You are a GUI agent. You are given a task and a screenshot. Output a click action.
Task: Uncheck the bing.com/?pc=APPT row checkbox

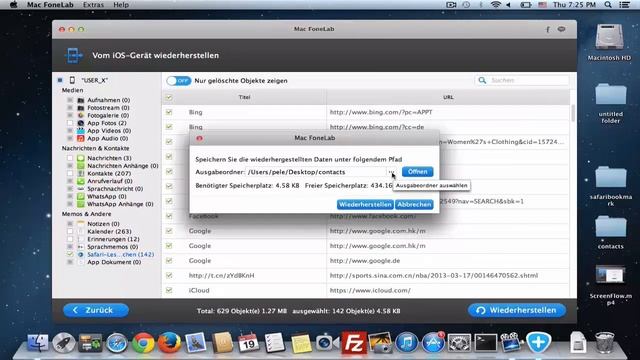169,112
